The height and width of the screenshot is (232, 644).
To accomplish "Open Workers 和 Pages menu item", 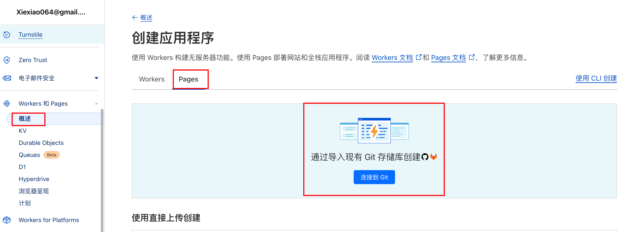I will coord(43,103).
